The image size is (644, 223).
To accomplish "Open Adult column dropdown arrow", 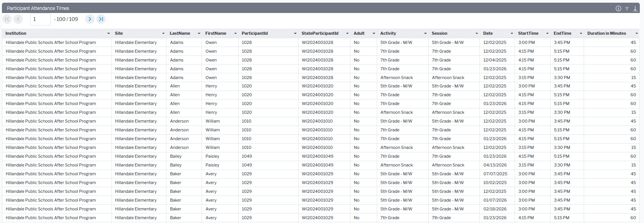I will point(374,34).
